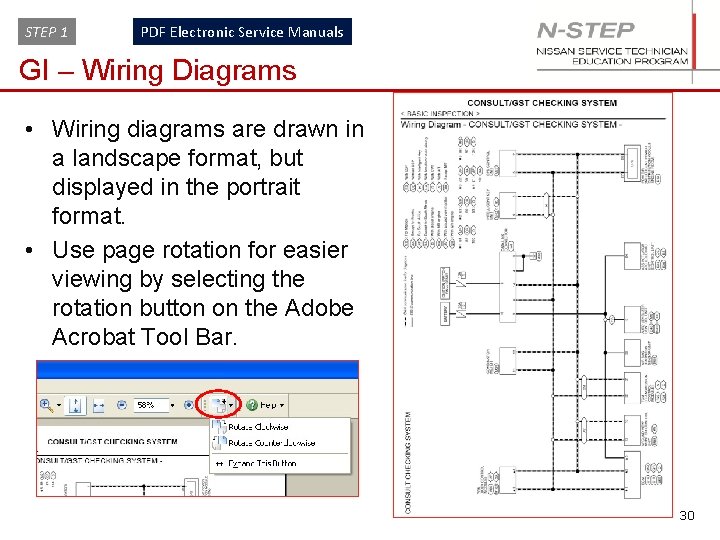
Task: Click the N-STEP logo
Action: pyautogui.click(x=585, y=31)
